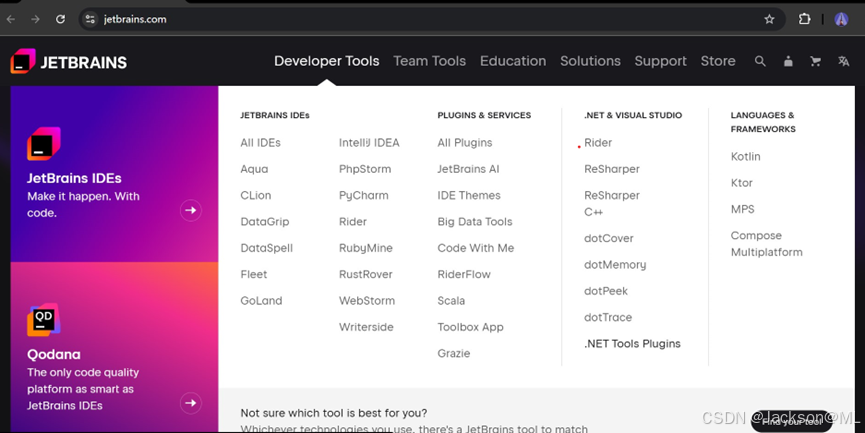Click the JetBrains IDEs card title
865x433 pixels.
point(74,179)
